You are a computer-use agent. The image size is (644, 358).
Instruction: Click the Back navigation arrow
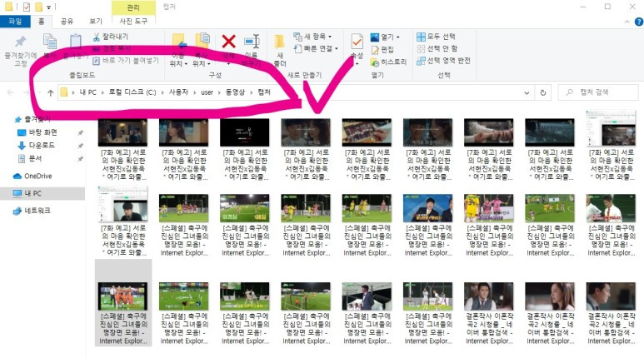[11, 92]
